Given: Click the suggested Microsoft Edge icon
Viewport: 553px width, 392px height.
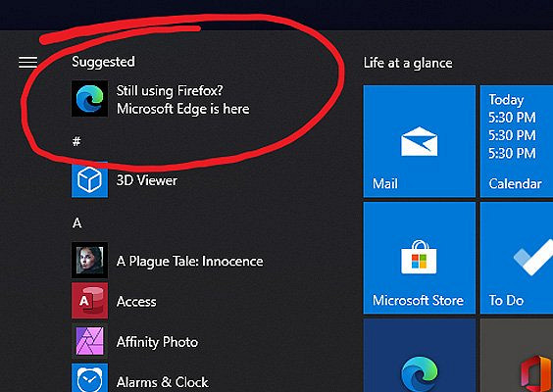Looking at the screenshot, I should (x=89, y=99).
